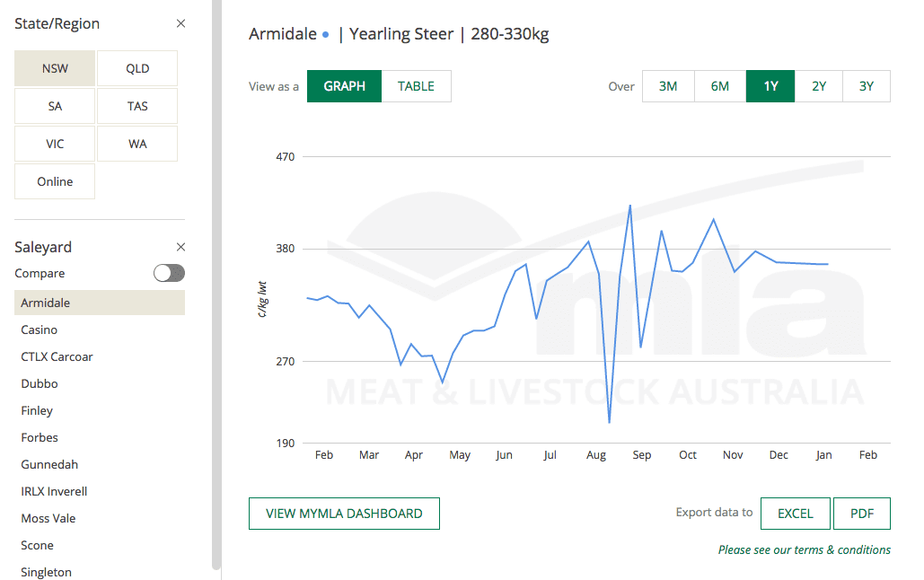Click the 'Nov' x-axis label
This screenshot has width=924, height=580.
733,455
